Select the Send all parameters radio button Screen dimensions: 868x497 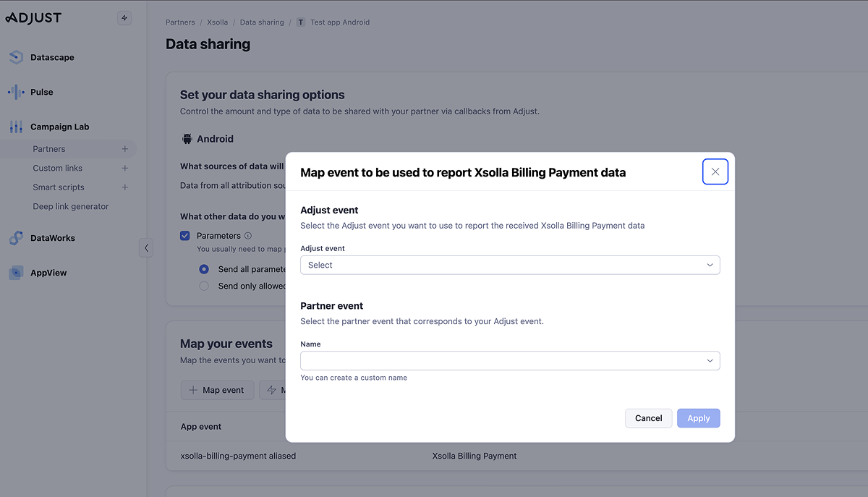tap(204, 269)
